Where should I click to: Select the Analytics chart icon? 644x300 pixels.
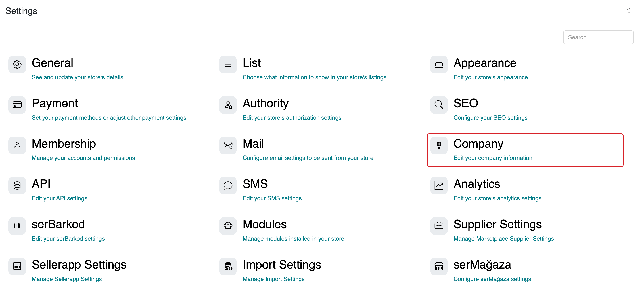(x=439, y=185)
